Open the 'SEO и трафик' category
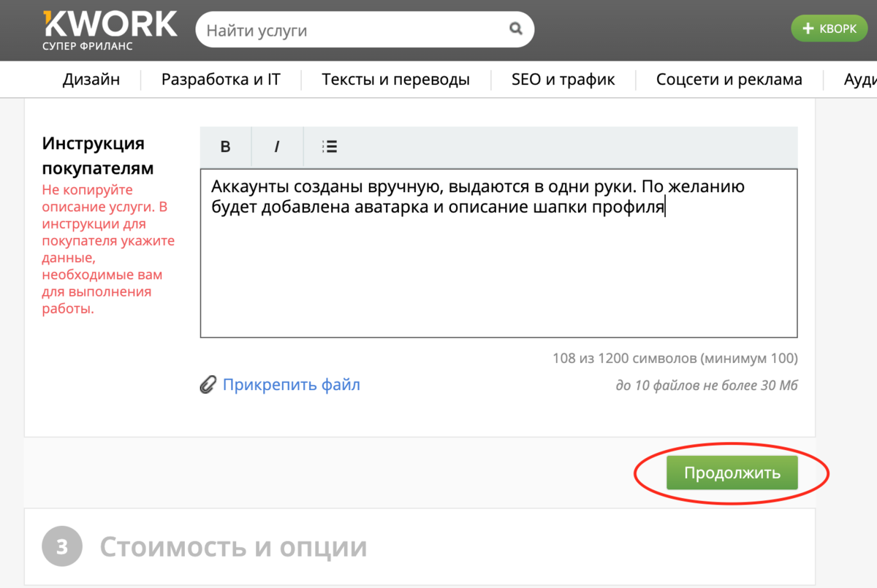The width and height of the screenshot is (877, 588). pos(563,80)
